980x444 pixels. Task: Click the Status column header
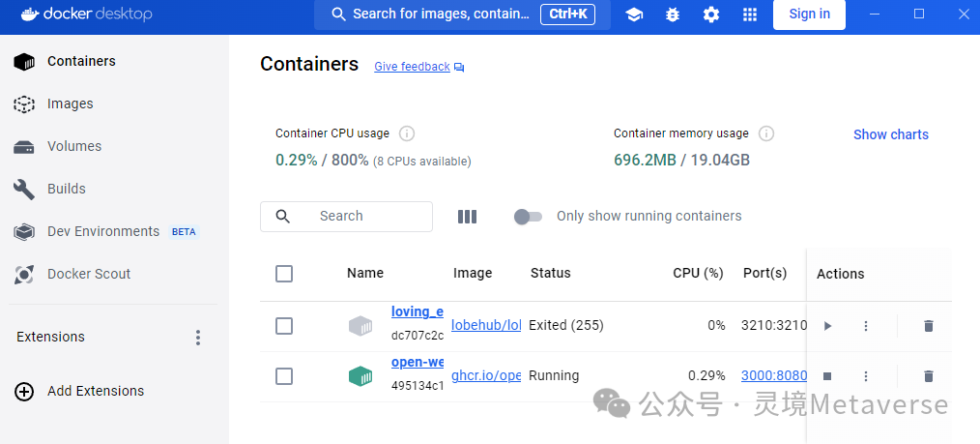click(x=550, y=274)
